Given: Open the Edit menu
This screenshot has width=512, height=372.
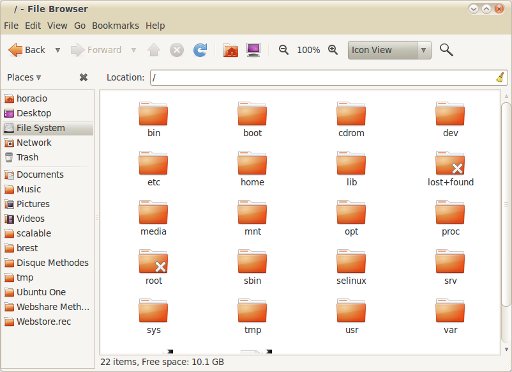Looking at the screenshot, I should pyautogui.click(x=33, y=26).
